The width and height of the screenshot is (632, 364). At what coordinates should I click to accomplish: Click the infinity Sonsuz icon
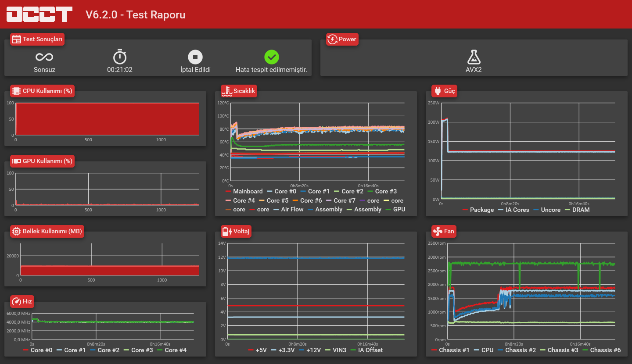coord(44,57)
